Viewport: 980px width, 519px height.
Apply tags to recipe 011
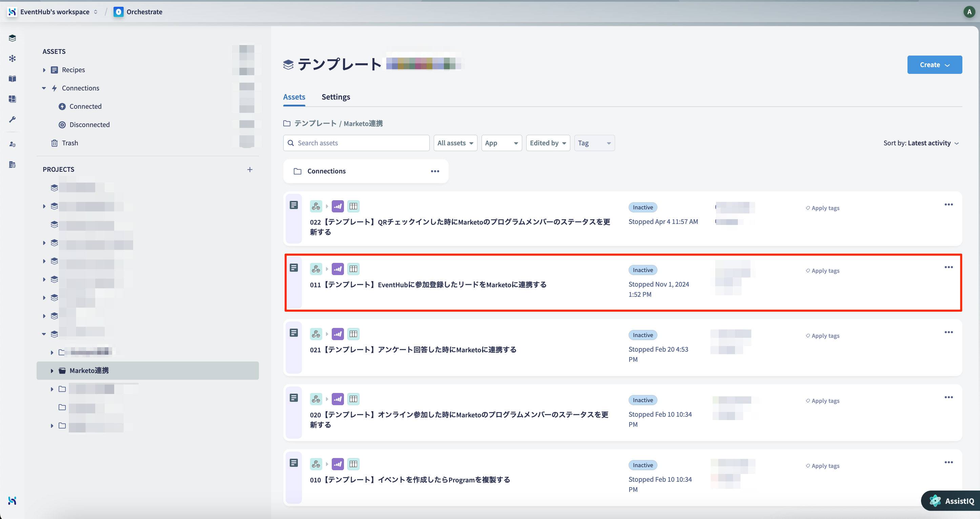point(822,271)
